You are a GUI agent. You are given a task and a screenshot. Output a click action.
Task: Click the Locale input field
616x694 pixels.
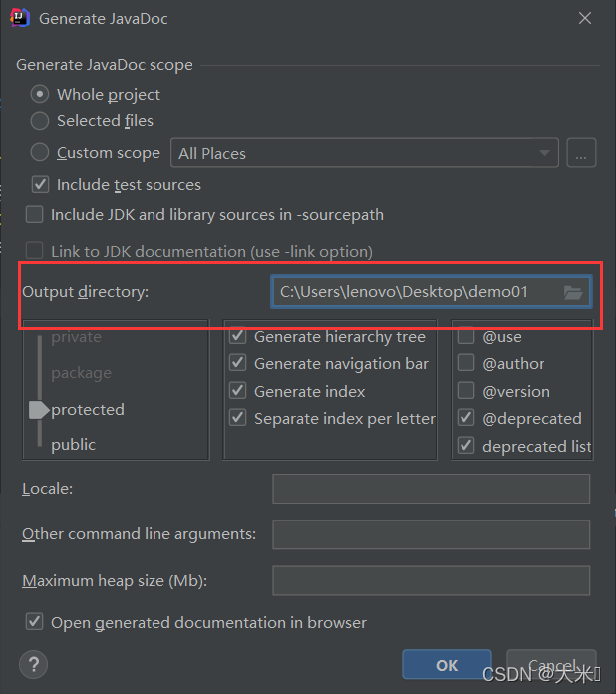[431, 489]
